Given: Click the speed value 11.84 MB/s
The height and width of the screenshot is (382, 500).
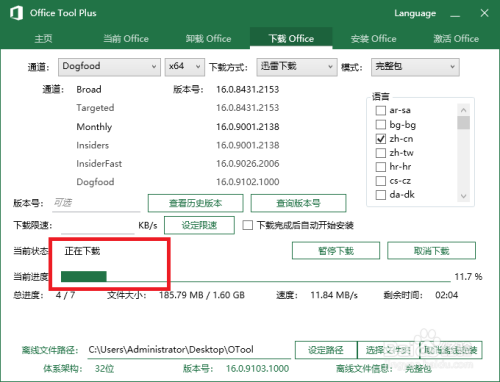Looking at the screenshot, I should point(334,295).
